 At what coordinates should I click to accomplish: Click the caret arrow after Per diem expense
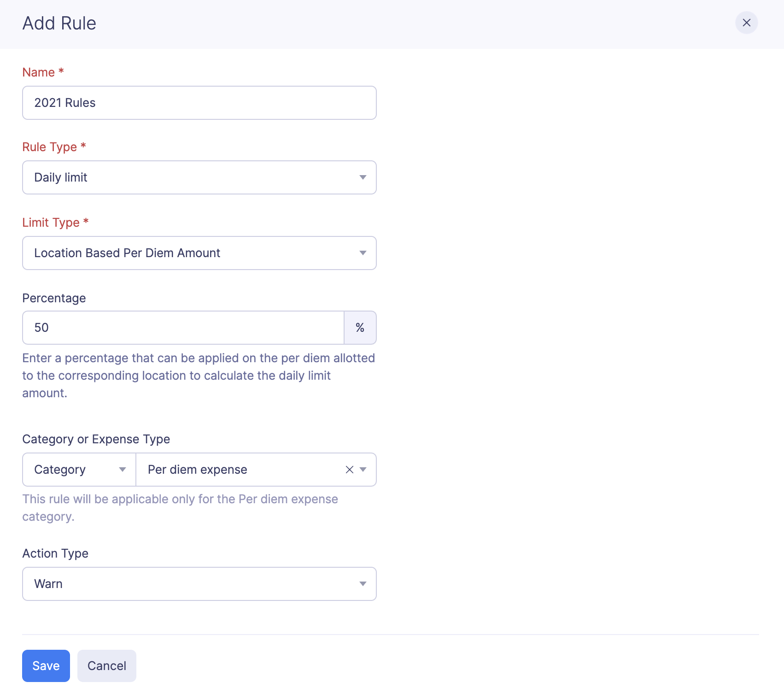363,470
